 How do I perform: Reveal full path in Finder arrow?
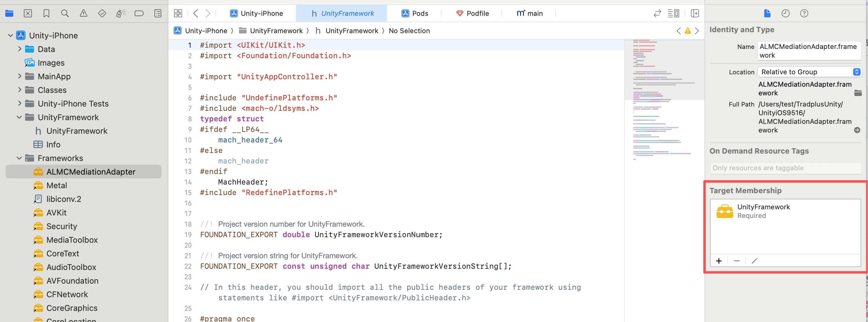[x=857, y=130]
